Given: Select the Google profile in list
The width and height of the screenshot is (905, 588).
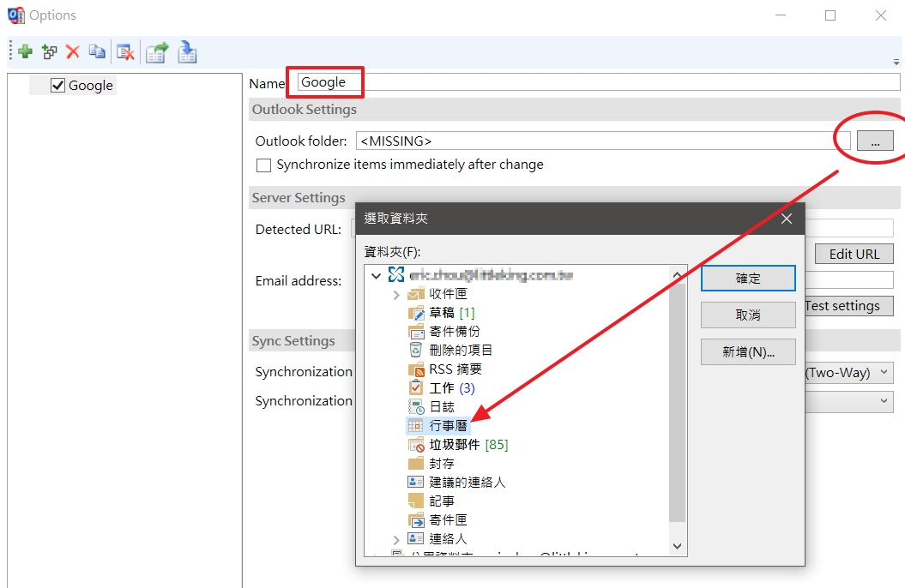Looking at the screenshot, I should 91,86.
